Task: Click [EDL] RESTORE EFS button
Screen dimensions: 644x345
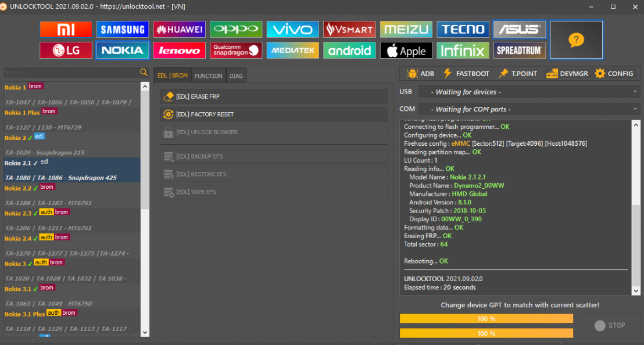Action: pyautogui.click(x=274, y=174)
